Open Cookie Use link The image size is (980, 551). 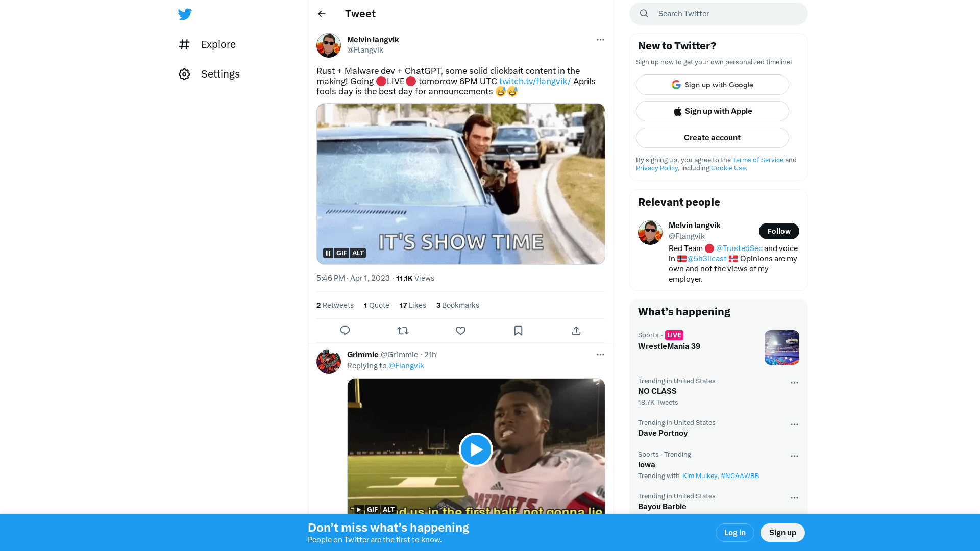(729, 168)
